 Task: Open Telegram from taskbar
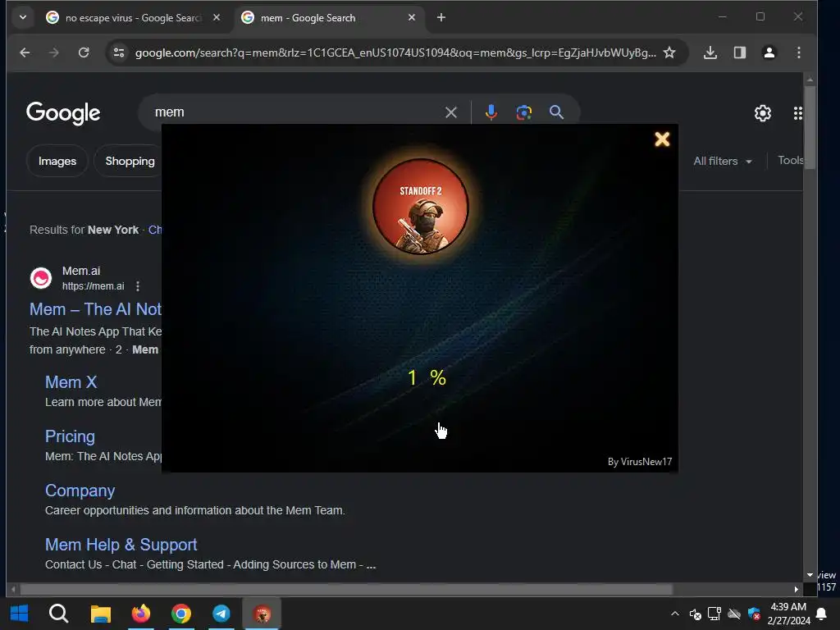(221, 614)
